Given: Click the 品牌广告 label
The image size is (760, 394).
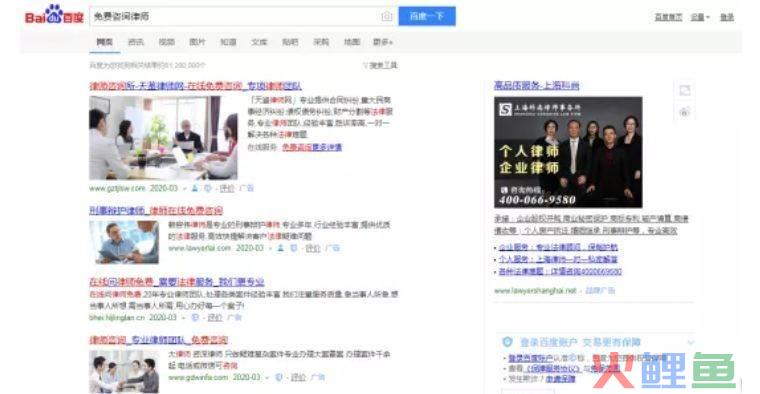Looking at the screenshot, I should [600, 291].
